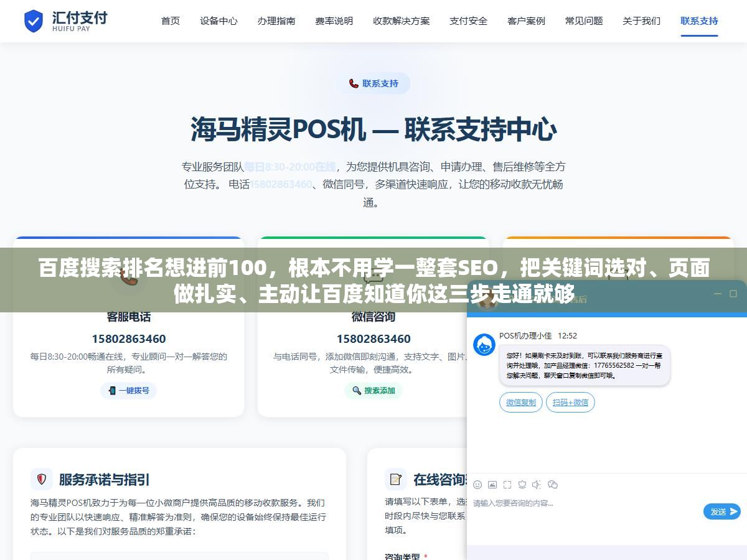Viewport: 747px width, 560px height.
Task: Click the 服务承诺与指引 section heading
Action: 105,480
